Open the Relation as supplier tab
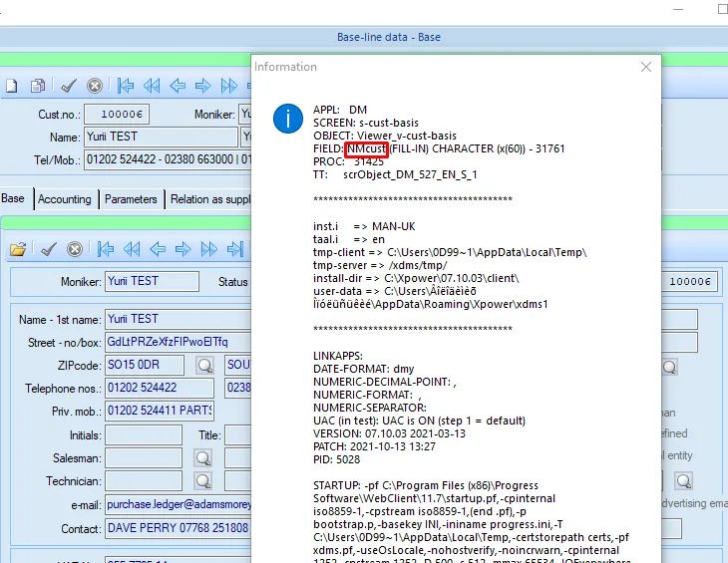The height and width of the screenshot is (563, 728). (209, 199)
